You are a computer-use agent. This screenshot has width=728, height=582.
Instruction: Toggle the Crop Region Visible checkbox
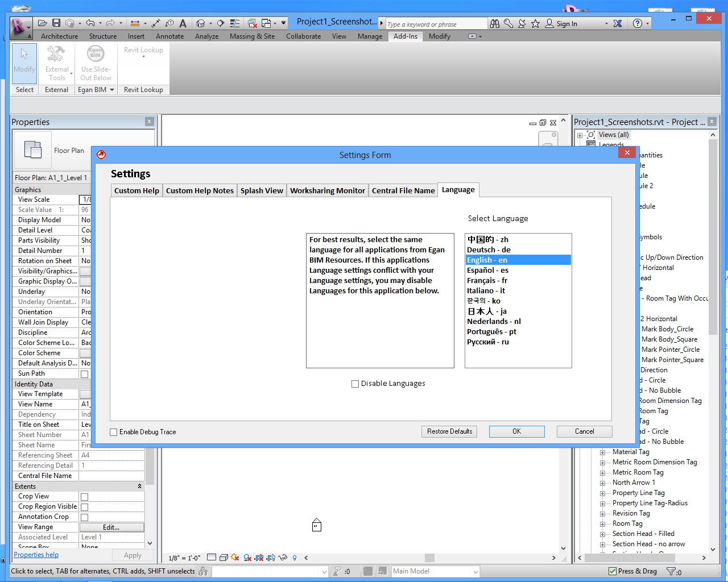pyautogui.click(x=85, y=507)
